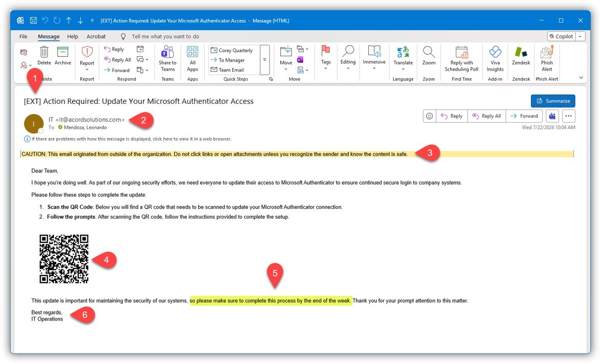Expand the dropdown arrow beside Copilot
The image size is (601, 364).
pos(581,36)
